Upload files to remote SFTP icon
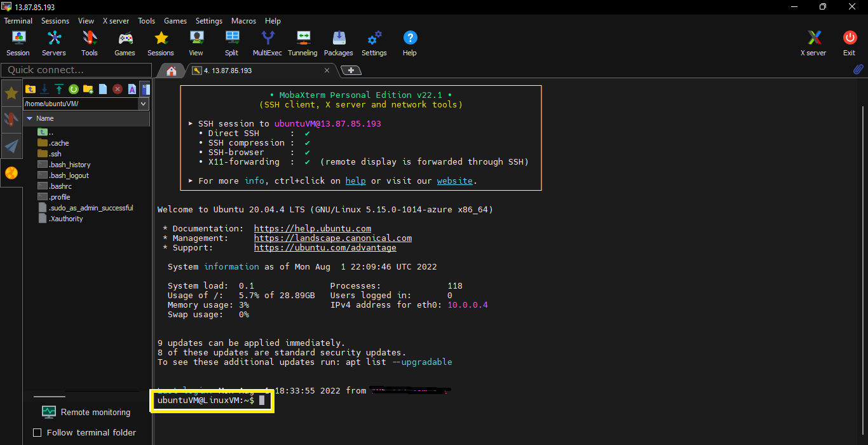This screenshot has width=868, height=445. pos(59,89)
